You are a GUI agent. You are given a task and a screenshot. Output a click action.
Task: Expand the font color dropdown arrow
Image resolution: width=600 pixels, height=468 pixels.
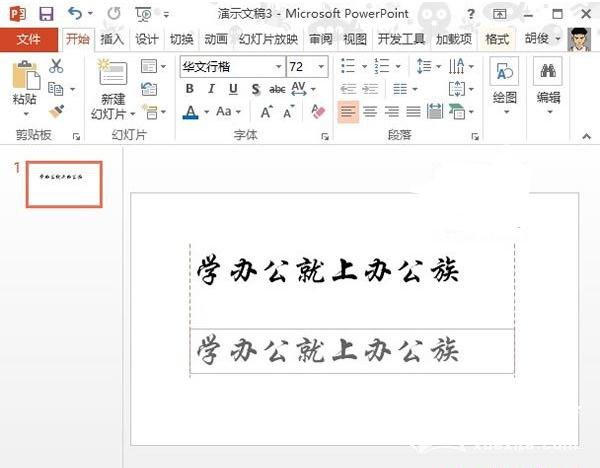tap(207, 112)
